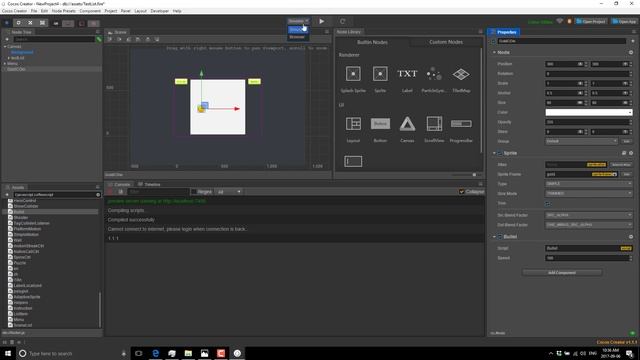
Task: Open the console log level All dropdown
Action: click(x=229, y=192)
